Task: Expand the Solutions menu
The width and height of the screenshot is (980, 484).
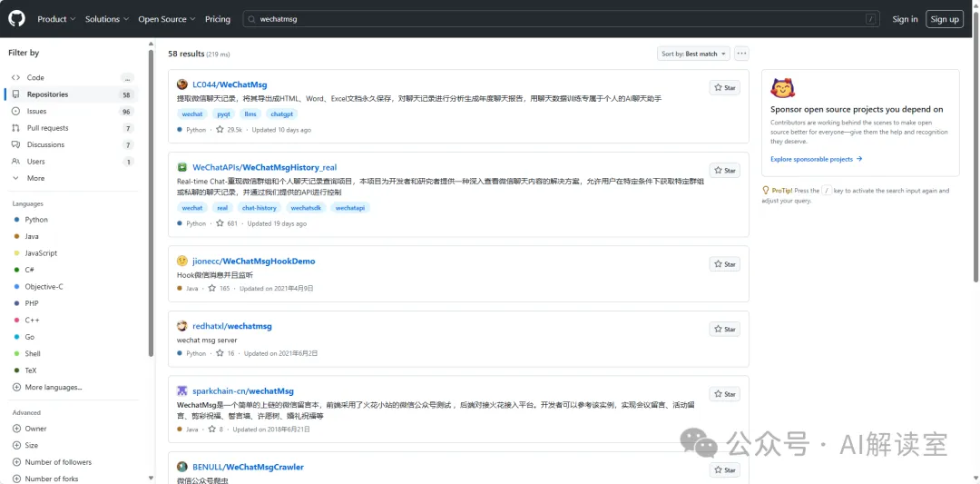Action: [x=107, y=19]
